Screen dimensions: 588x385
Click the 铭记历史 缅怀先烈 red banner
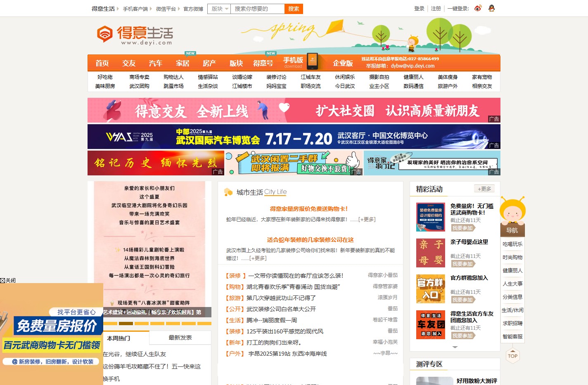point(156,163)
